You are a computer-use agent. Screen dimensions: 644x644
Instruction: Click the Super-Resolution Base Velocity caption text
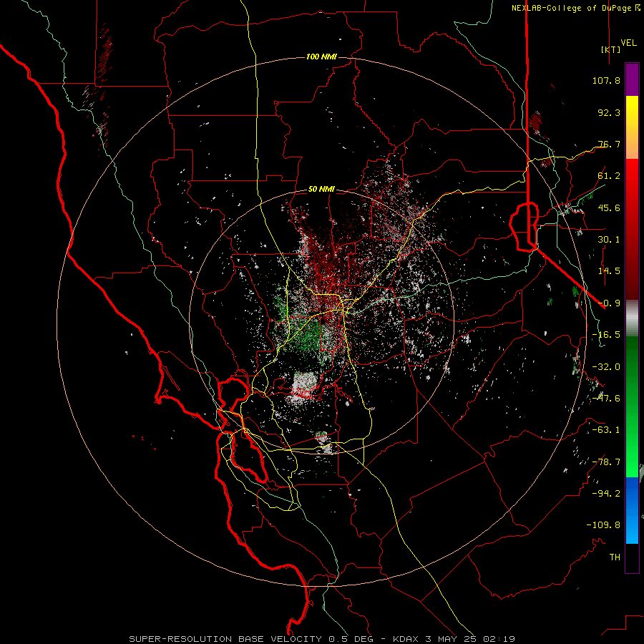pyautogui.click(x=322, y=639)
